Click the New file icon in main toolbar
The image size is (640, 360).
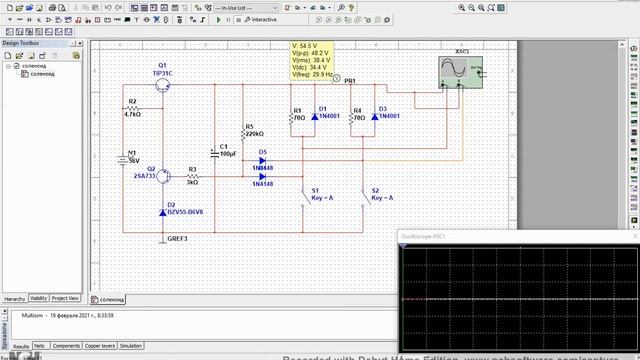[x=10, y=8]
